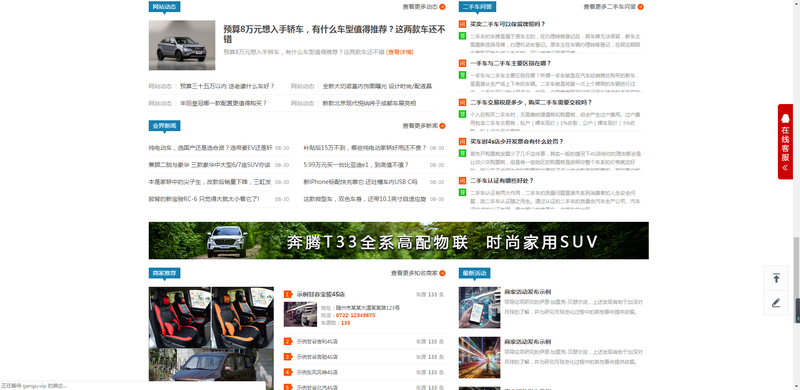Select the 网站动态 section tab
The image size is (800, 390).
(164, 7)
